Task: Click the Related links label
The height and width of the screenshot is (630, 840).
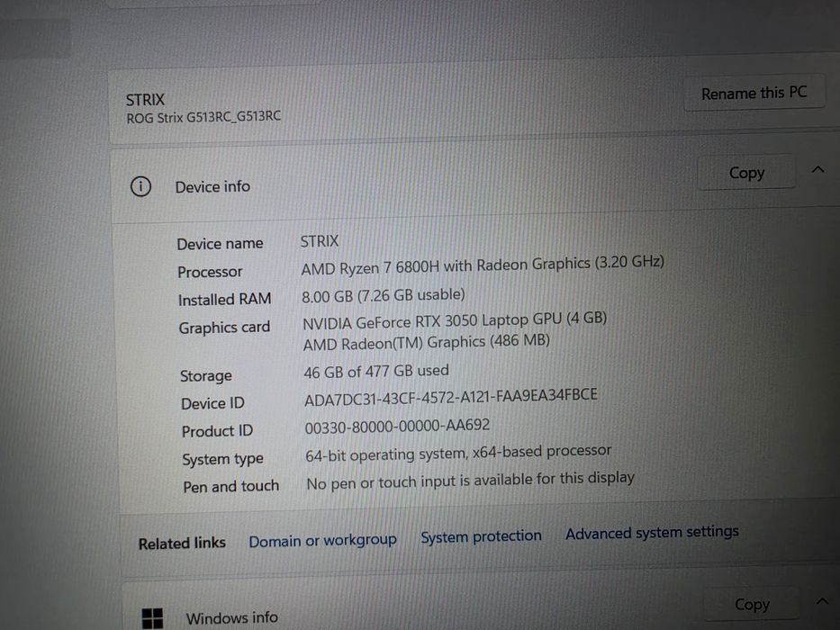Action: coord(182,544)
